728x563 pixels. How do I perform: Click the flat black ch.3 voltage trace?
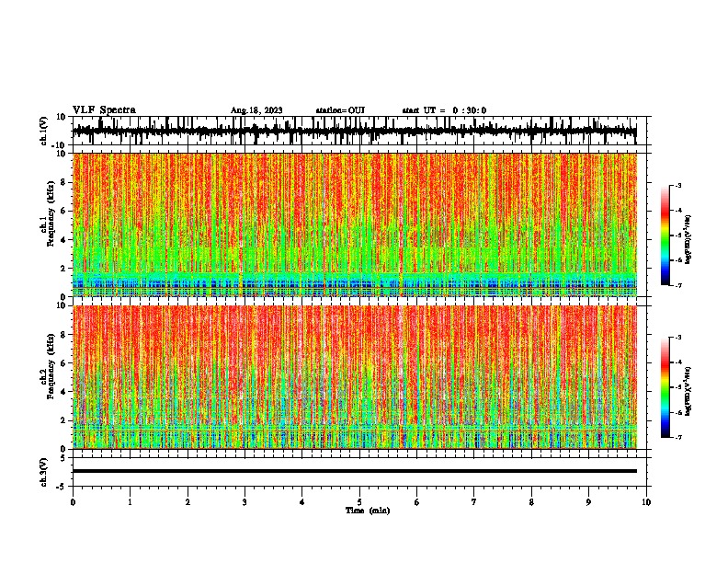click(355, 471)
